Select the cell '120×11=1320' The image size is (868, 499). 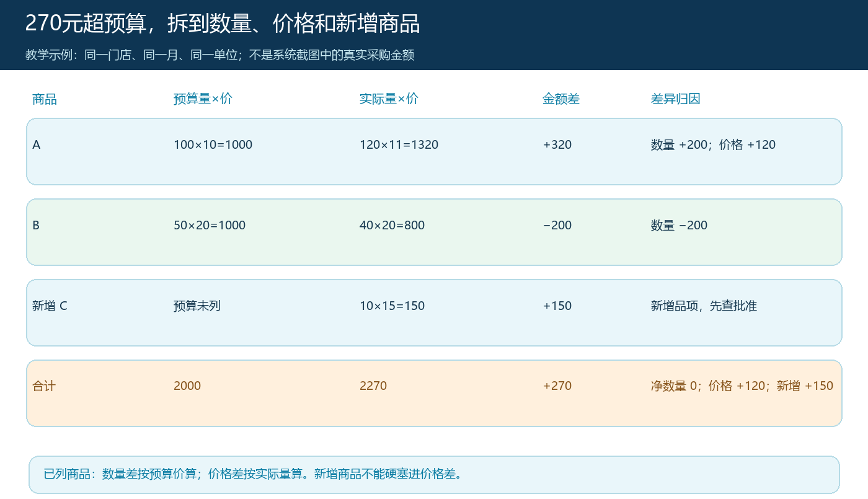[399, 145]
